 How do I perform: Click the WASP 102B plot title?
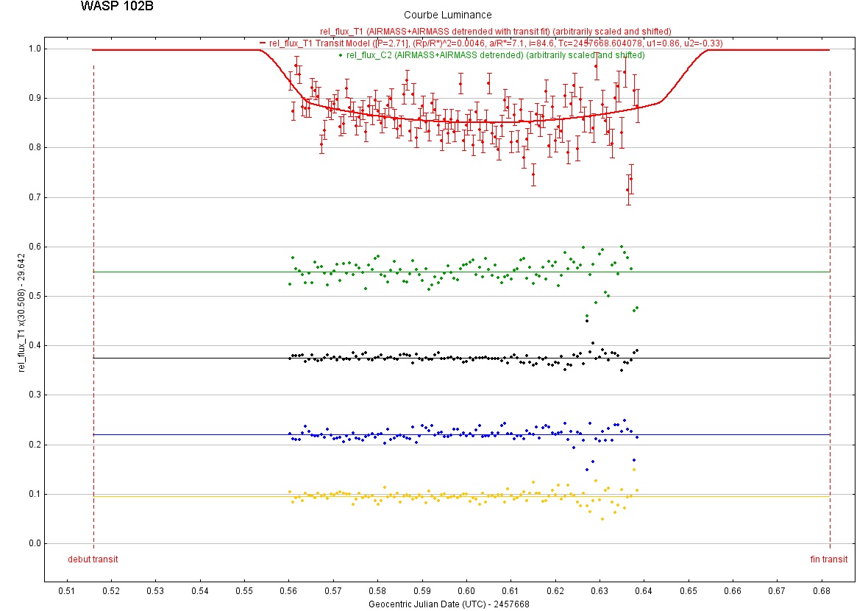117,7
